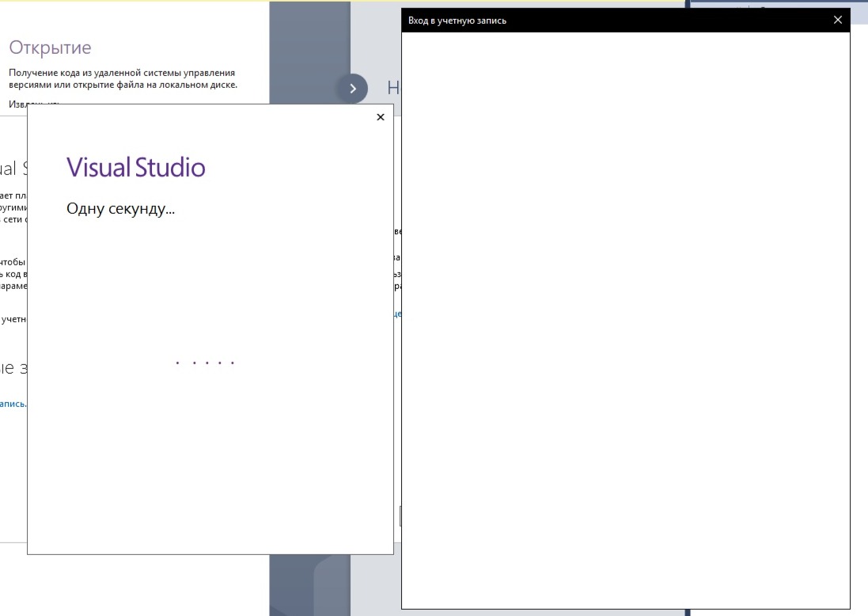Click the truncated "ual S" heading at left
The image size is (868, 616).
13,168
